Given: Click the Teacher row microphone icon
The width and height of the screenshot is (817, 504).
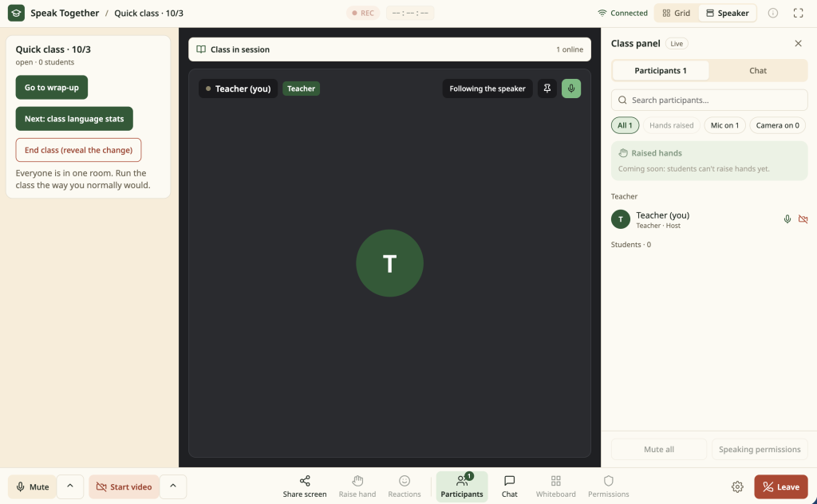Looking at the screenshot, I should [x=787, y=219].
